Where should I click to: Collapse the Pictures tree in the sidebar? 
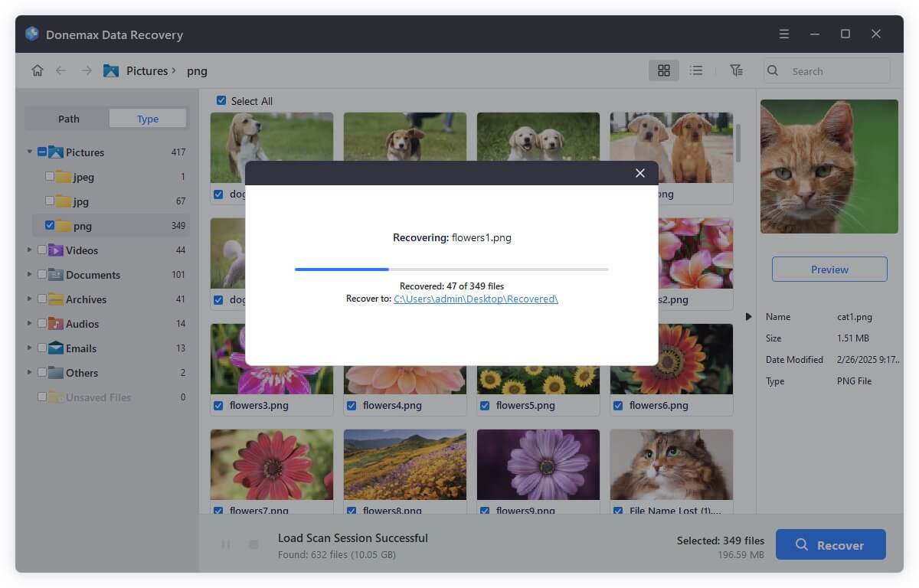[29, 152]
